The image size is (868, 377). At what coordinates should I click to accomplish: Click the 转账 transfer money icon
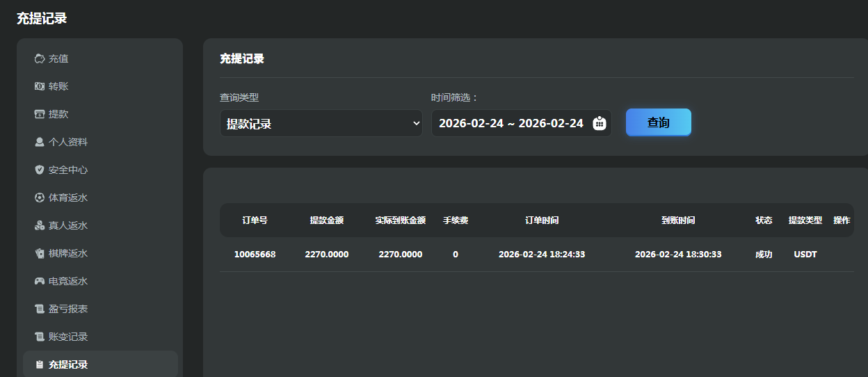40,87
